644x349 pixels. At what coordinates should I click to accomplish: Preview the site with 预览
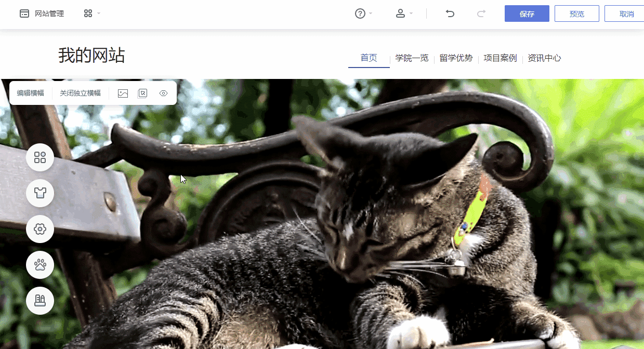pos(577,14)
